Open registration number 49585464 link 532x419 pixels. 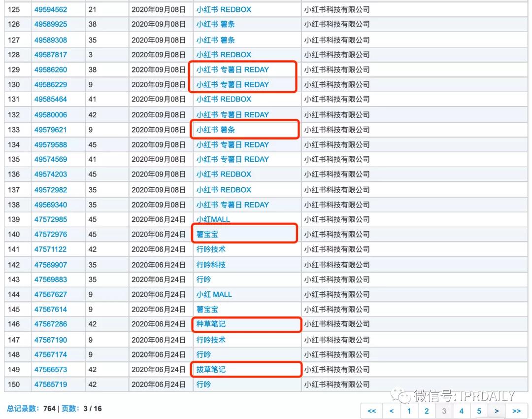pos(51,99)
